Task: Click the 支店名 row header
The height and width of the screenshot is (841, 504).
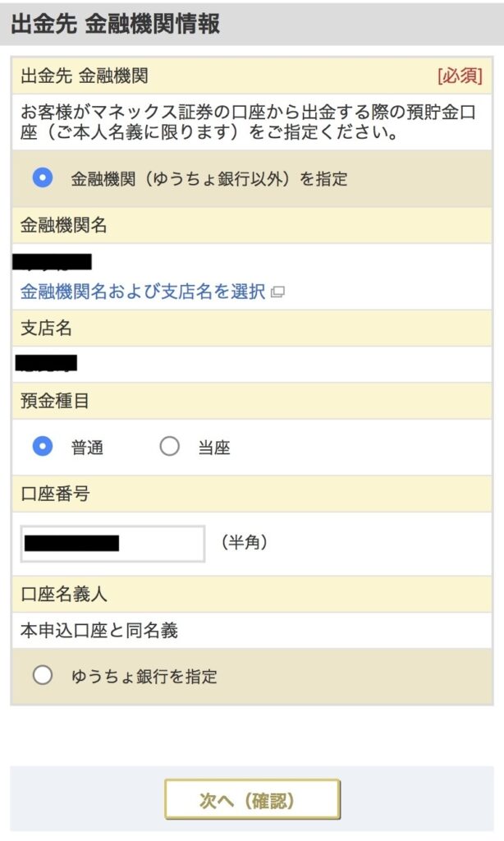Action: (x=47, y=328)
